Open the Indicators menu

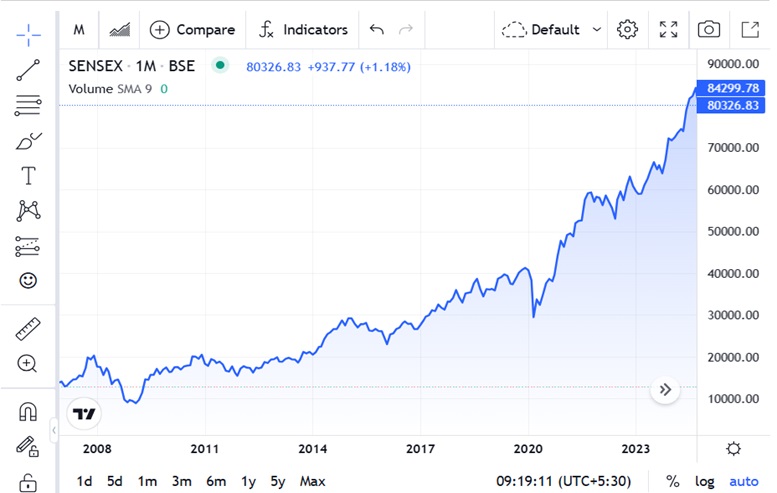(303, 30)
